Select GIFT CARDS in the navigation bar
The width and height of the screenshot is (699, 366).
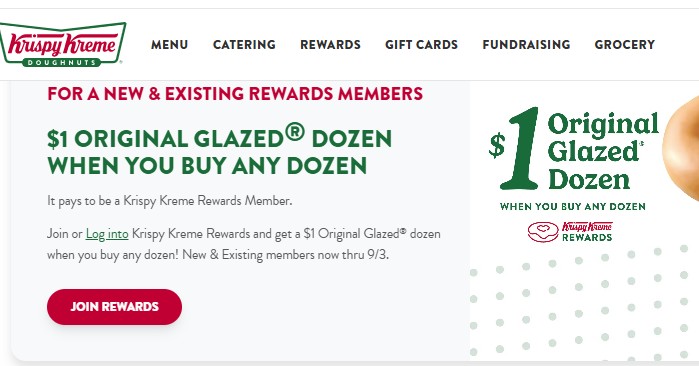click(421, 45)
